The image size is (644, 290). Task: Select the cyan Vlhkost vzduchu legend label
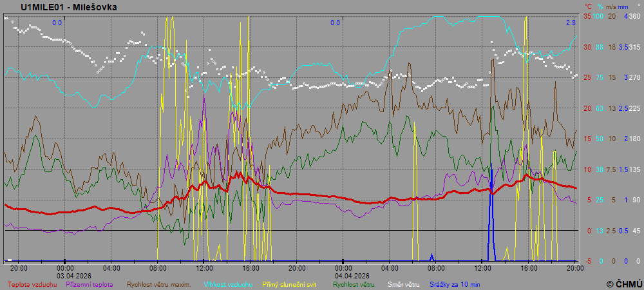228,284
